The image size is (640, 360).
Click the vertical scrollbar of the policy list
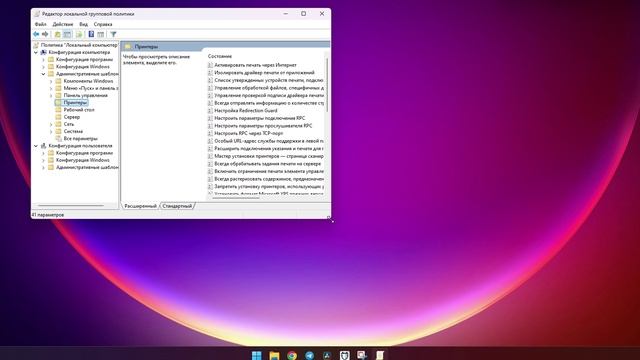pyautogui.click(x=327, y=85)
